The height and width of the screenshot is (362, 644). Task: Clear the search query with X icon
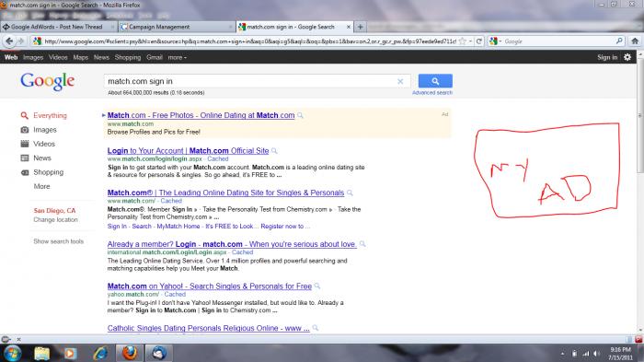pyautogui.click(x=400, y=81)
